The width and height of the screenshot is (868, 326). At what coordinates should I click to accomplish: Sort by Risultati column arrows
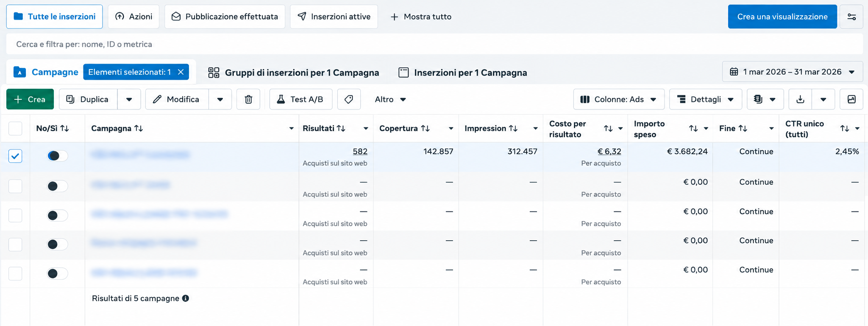[x=341, y=128]
